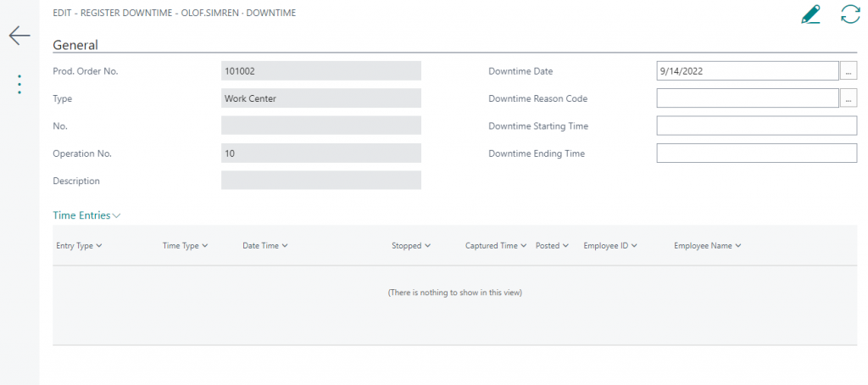This screenshot has width=868, height=385.
Task: Open the Stopped column header menu
Action: [x=411, y=246]
